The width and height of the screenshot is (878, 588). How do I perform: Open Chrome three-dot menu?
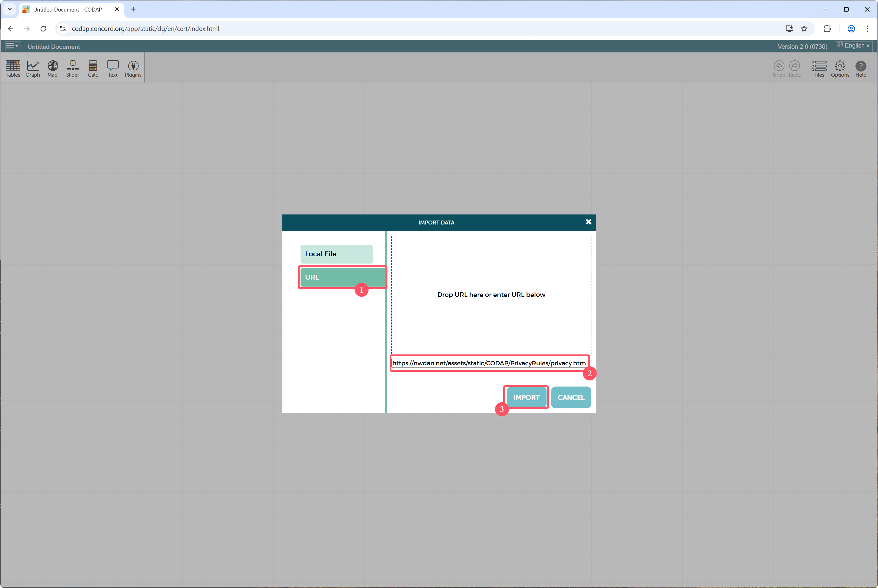coord(867,28)
